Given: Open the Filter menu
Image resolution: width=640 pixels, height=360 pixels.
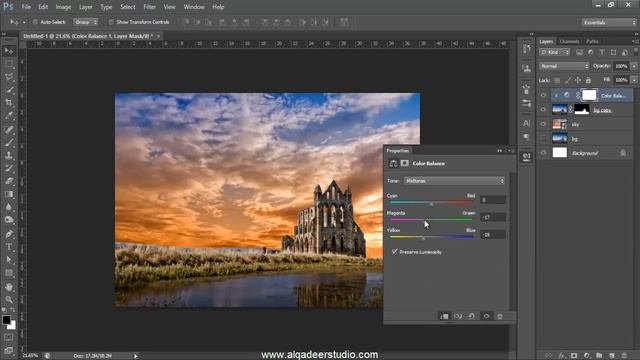Looking at the screenshot, I should coord(149,7).
